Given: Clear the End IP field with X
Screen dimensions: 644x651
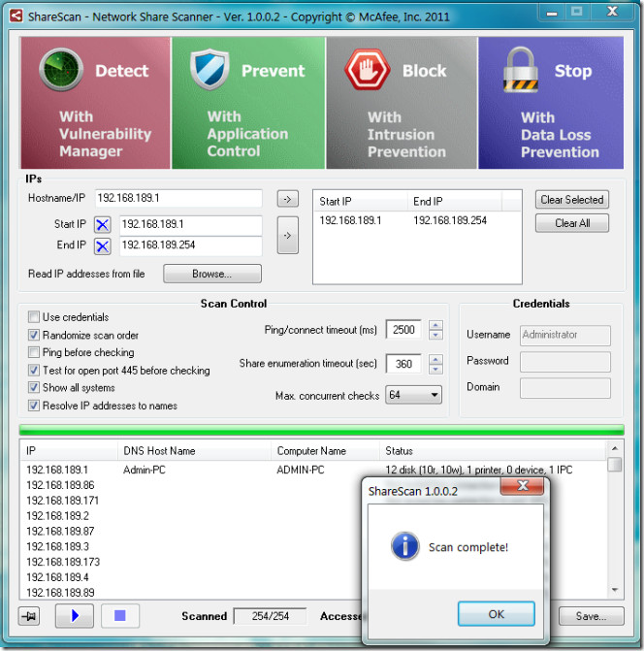Looking at the screenshot, I should coord(102,246).
